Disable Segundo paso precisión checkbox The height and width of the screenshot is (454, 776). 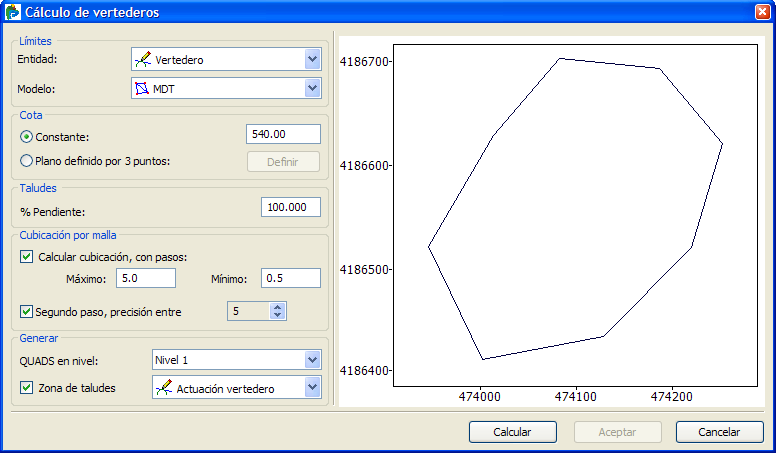click(x=27, y=312)
